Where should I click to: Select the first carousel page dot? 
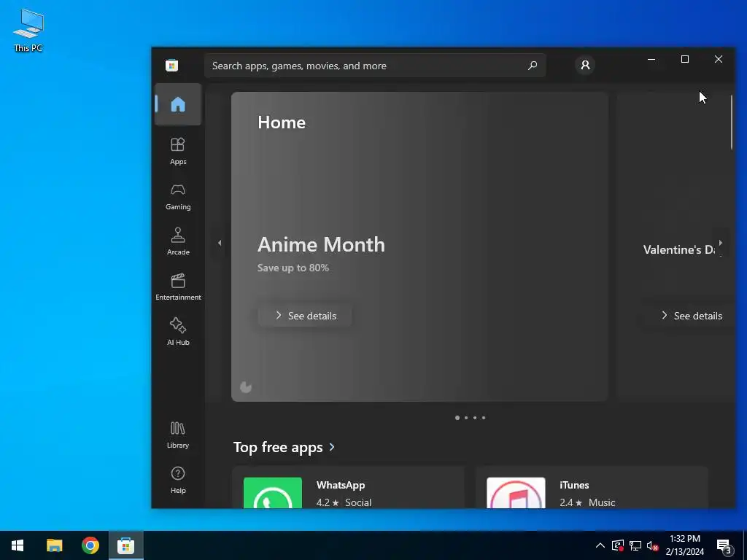pos(457,418)
